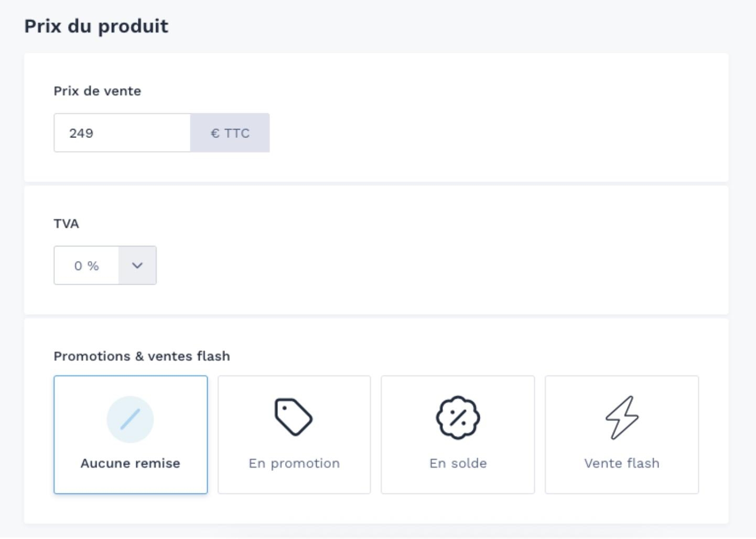This screenshot has width=756, height=539.
Task: Click the slash icon for no discount
Action: point(130,419)
